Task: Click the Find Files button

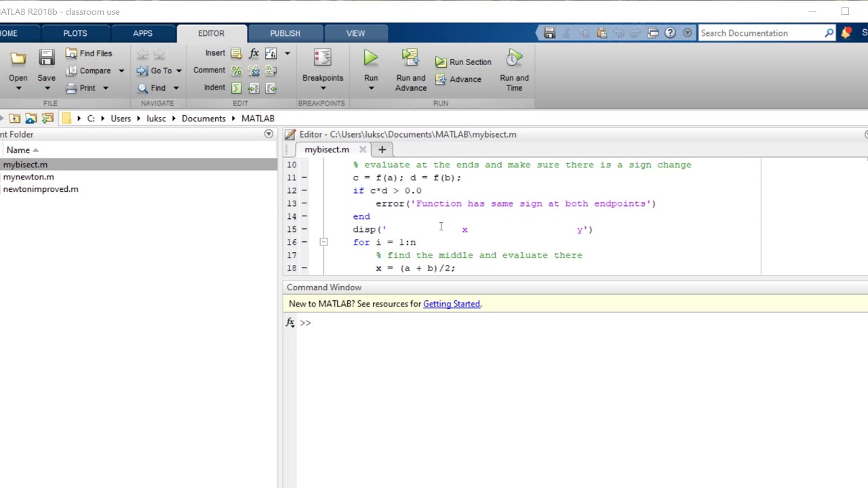Action: (89, 54)
